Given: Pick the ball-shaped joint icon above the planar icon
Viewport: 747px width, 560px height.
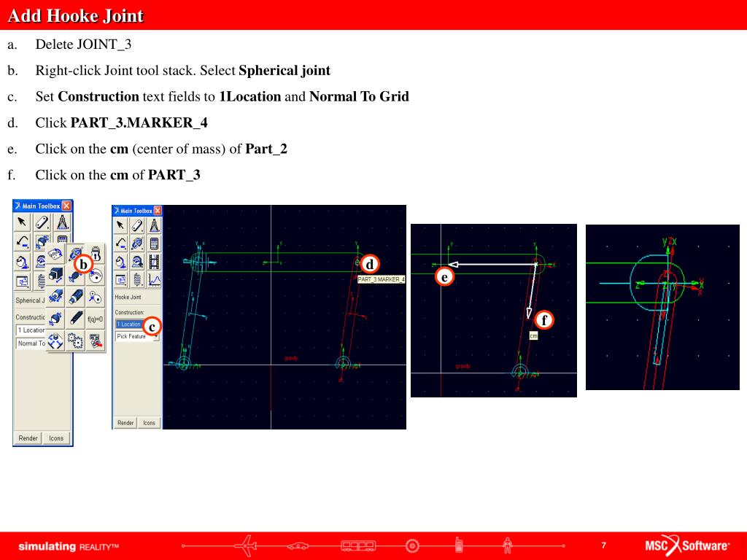Looking at the screenshot, I should coord(55,319).
